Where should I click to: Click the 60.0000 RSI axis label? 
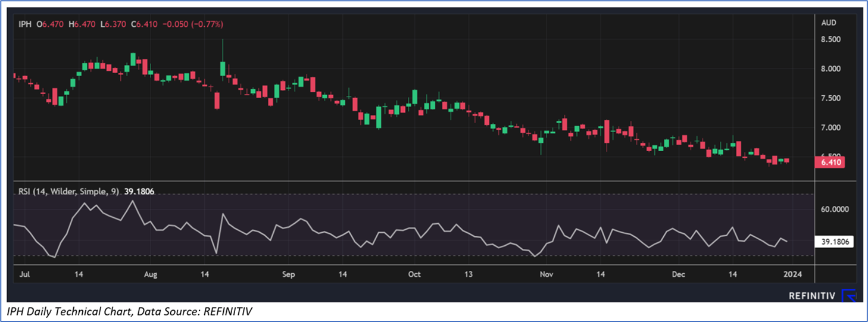click(834, 210)
